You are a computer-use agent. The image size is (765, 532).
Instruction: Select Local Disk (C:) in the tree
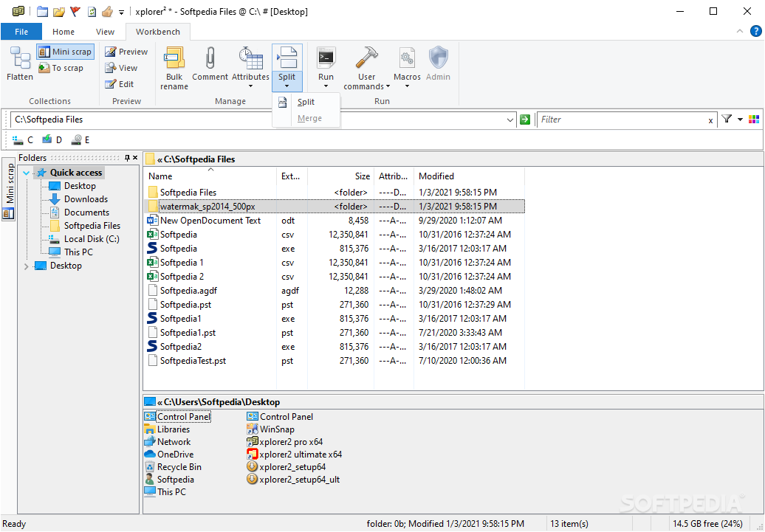pyautogui.click(x=84, y=239)
